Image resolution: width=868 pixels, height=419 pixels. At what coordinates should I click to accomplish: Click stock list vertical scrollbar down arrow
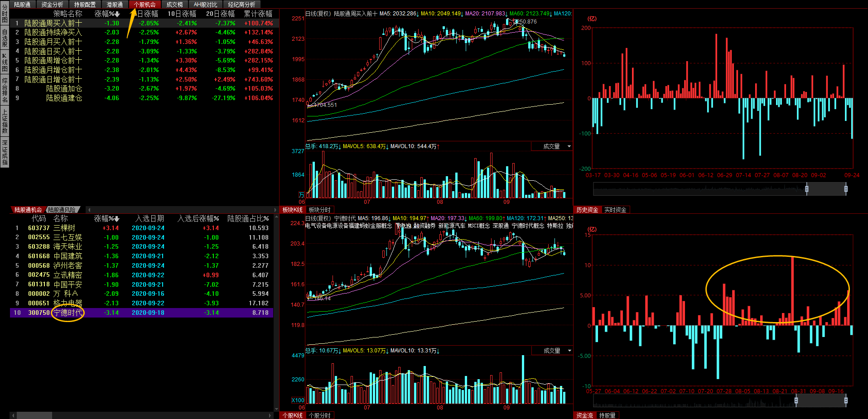click(275, 409)
